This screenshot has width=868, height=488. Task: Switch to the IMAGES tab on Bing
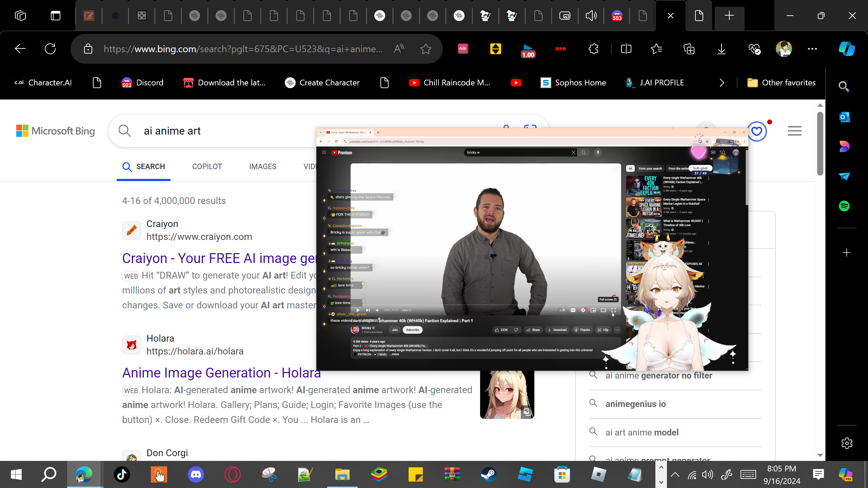pos(263,167)
